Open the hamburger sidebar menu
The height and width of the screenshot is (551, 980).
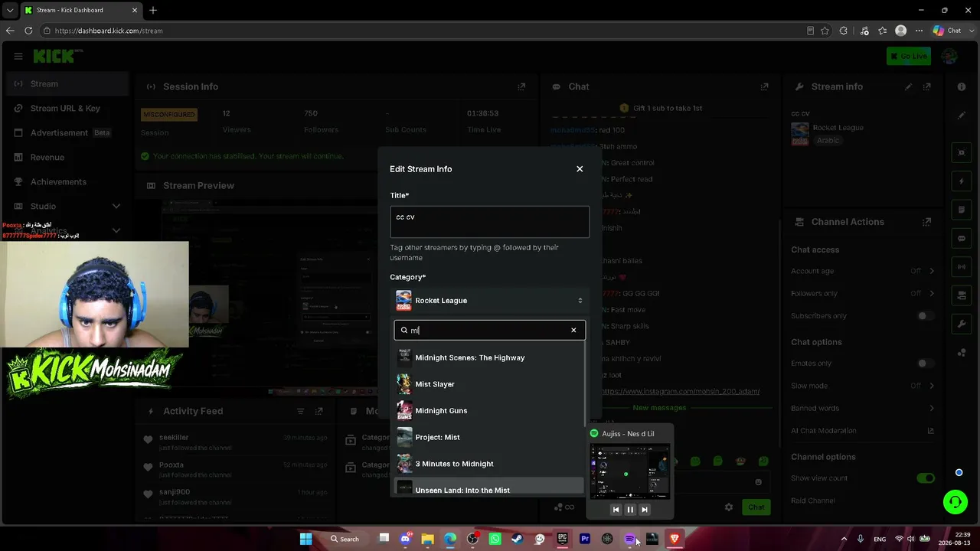[18, 56]
